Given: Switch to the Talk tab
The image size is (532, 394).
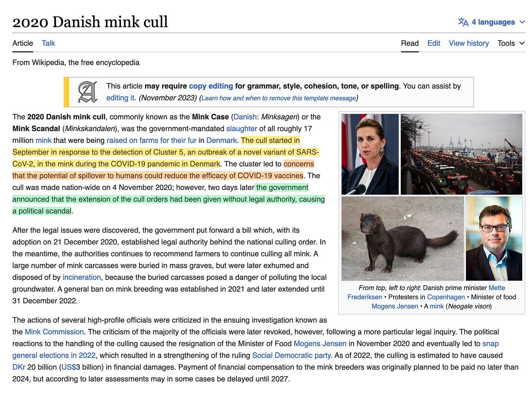Looking at the screenshot, I should (x=48, y=43).
